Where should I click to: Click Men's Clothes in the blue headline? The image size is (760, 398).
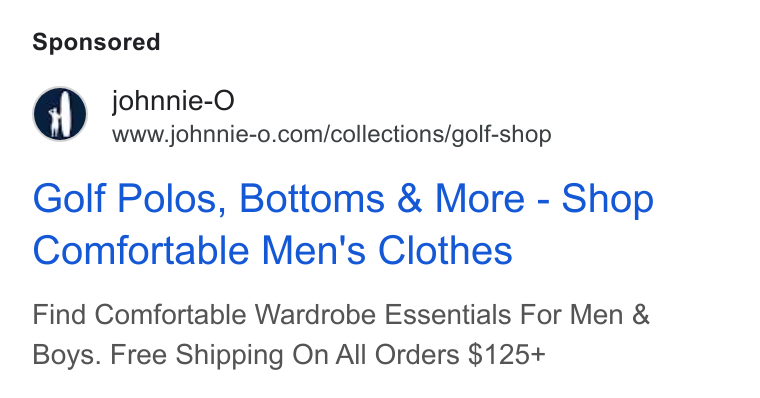click(x=387, y=251)
